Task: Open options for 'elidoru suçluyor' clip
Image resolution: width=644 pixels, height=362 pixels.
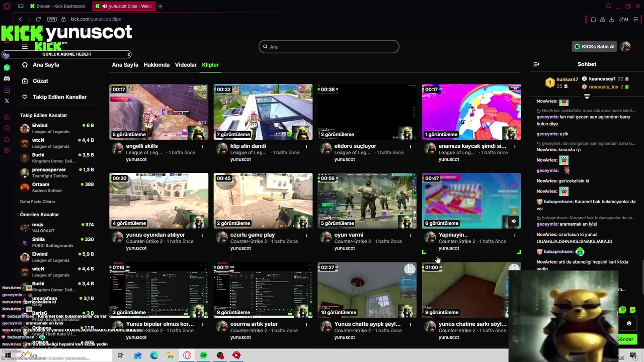Action: tap(411, 146)
